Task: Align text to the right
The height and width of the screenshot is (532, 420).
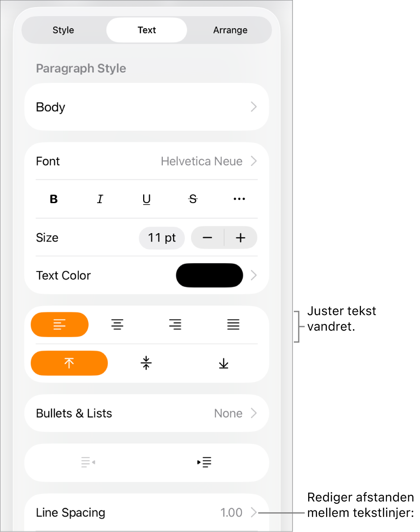Action: click(175, 324)
